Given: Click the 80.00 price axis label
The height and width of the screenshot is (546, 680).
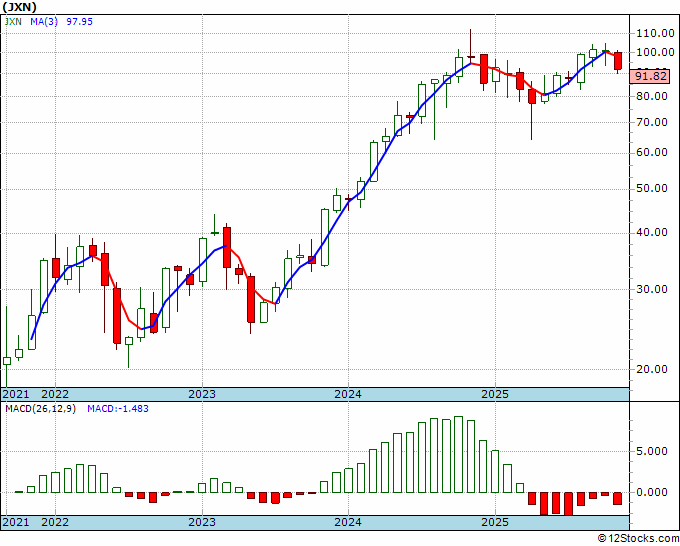Looking at the screenshot, I should 651,96.
